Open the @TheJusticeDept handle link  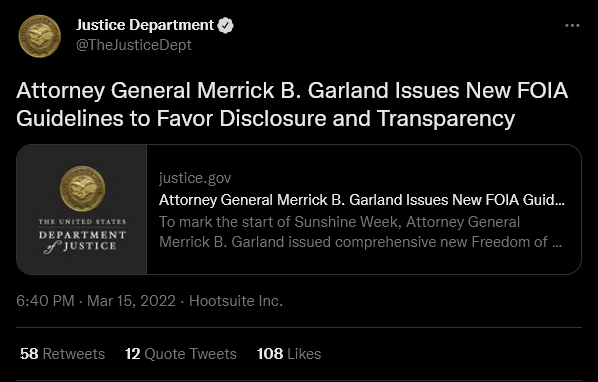[133, 45]
